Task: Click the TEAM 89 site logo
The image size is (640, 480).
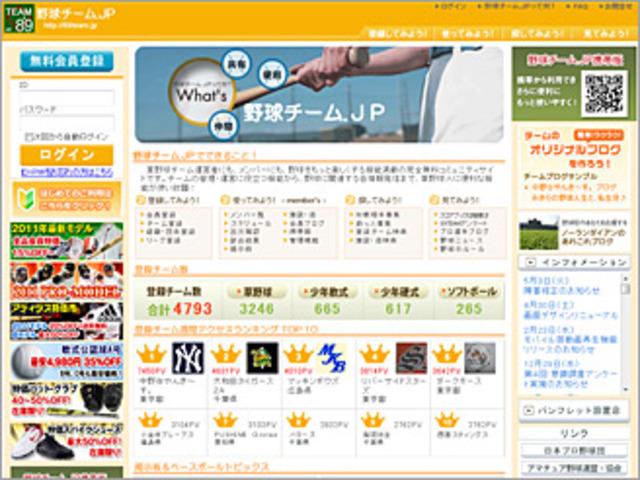Action: [x=19, y=18]
